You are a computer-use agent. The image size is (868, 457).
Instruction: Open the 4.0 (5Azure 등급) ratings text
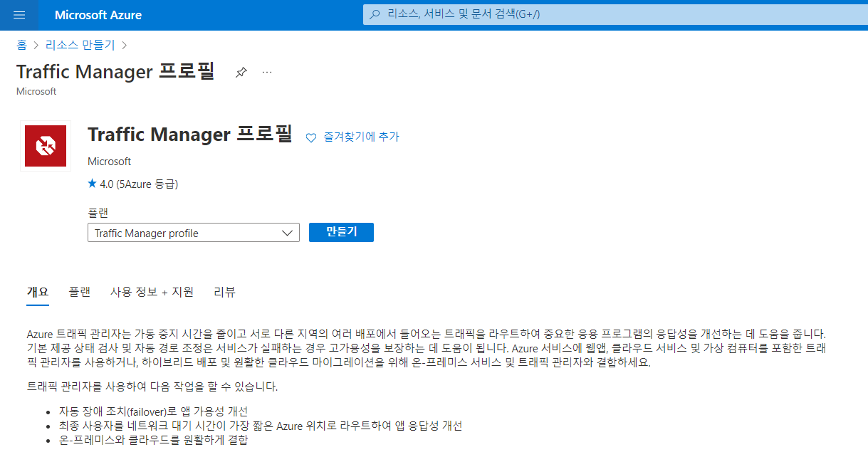(139, 184)
